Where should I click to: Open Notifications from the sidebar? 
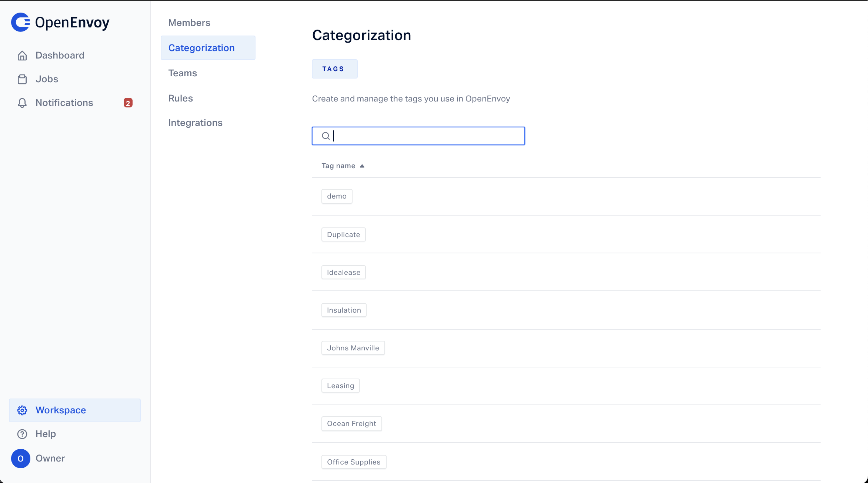click(x=75, y=103)
